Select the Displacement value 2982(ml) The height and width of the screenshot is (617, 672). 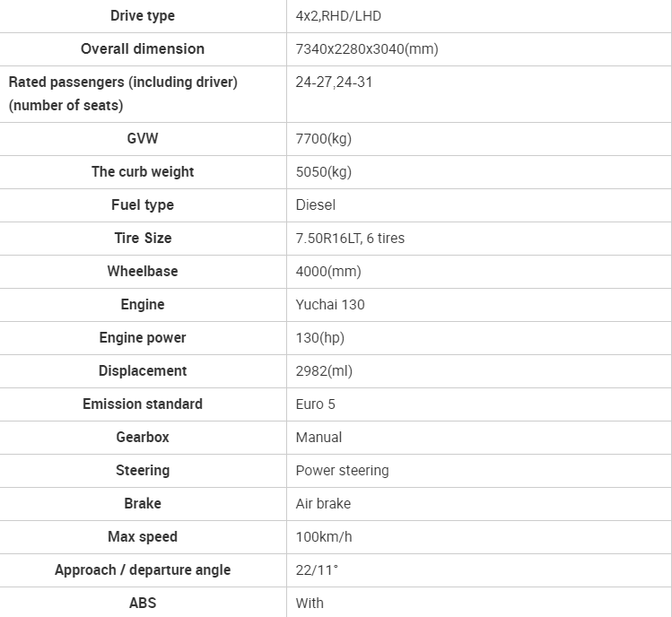[x=324, y=370]
